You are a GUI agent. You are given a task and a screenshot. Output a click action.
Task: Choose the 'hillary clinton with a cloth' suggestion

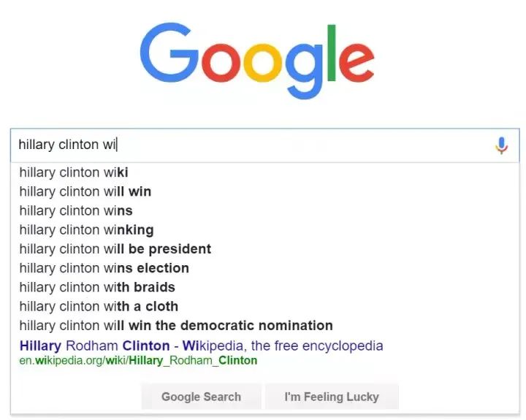tap(99, 306)
